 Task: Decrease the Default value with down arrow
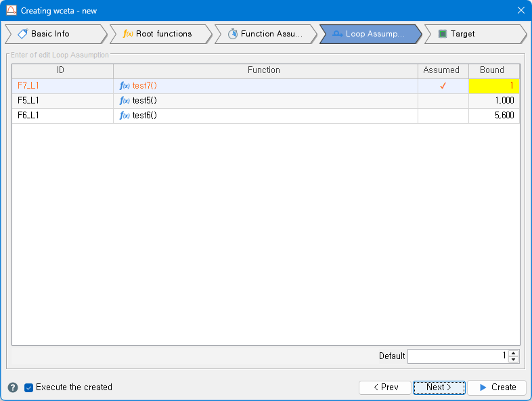click(x=514, y=359)
